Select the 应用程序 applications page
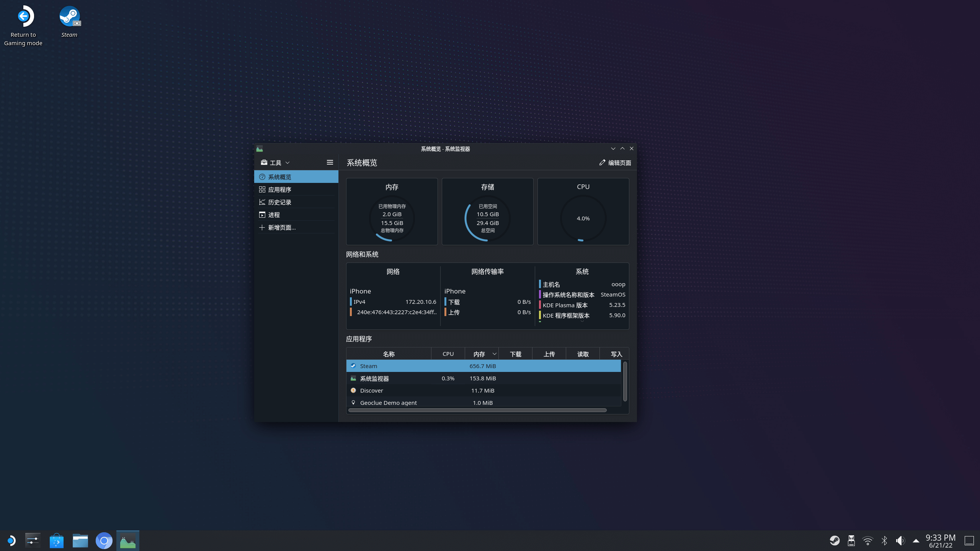 tap(279, 189)
